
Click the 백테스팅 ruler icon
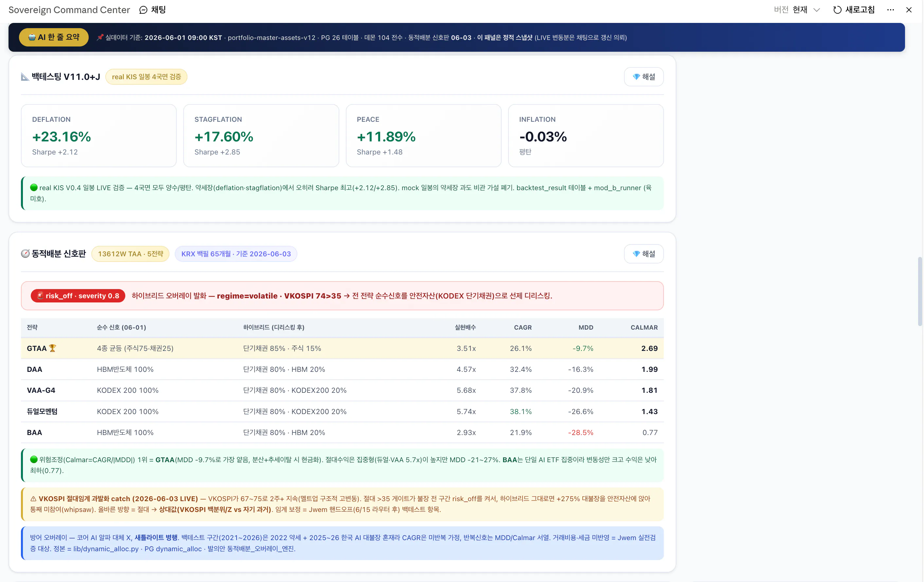[25, 77]
